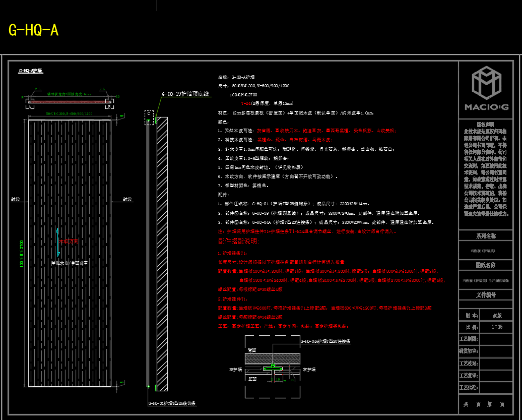
Task: Select the 文件编号 field in title block
Action: tap(486, 295)
